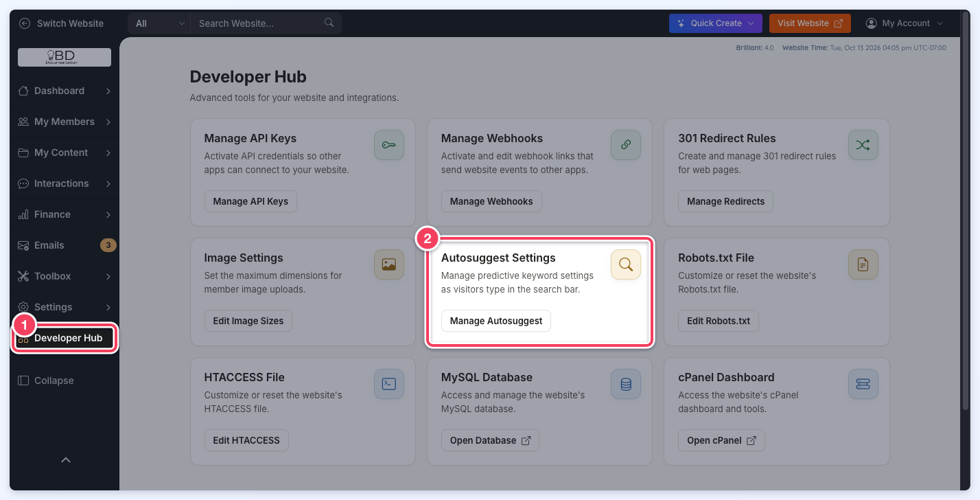Click the link icon on Manage Webhooks card
The height and width of the screenshot is (500, 980).
pyautogui.click(x=626, y=145)
